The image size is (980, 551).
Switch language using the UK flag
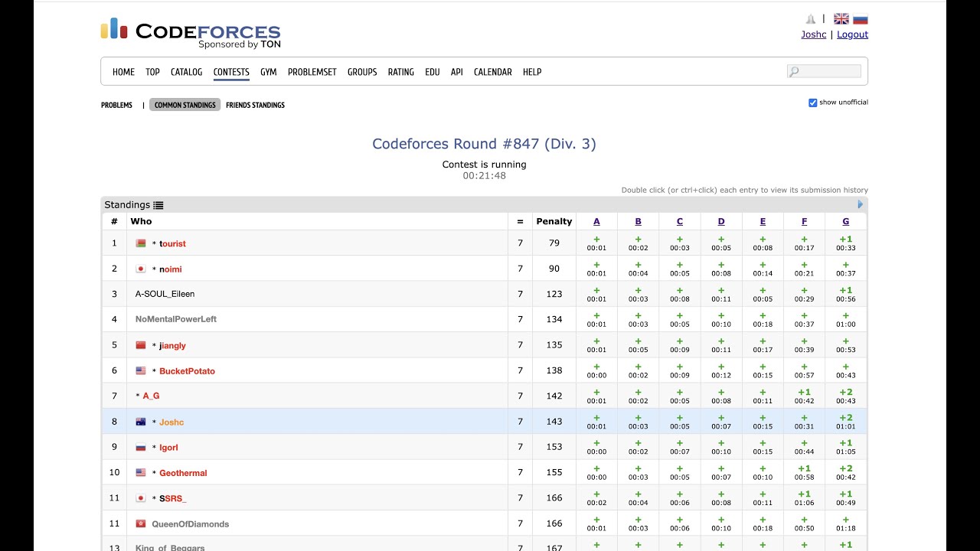841,19
